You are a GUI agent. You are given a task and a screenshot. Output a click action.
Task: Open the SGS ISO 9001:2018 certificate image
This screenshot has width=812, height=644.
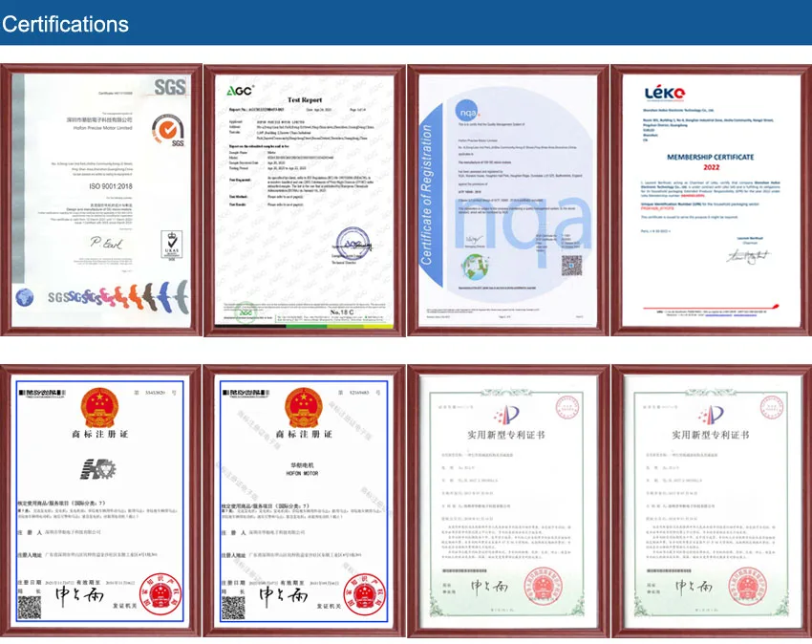tap(101, 200)
